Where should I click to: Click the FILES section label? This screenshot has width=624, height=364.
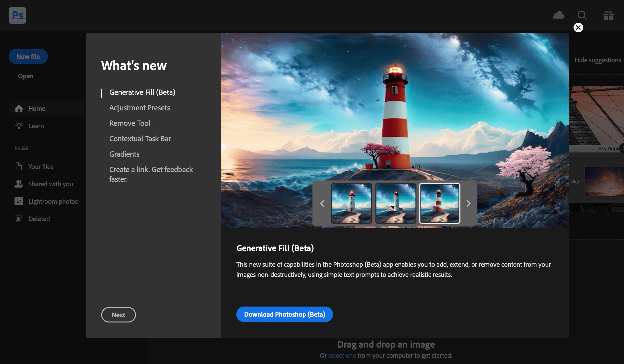(21, 148)
